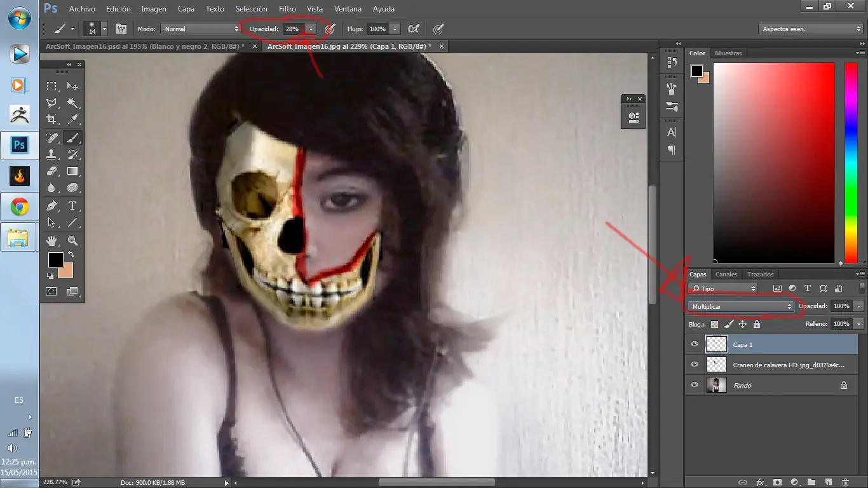Open the brush Modo dropdown

[x=200, y=29]
